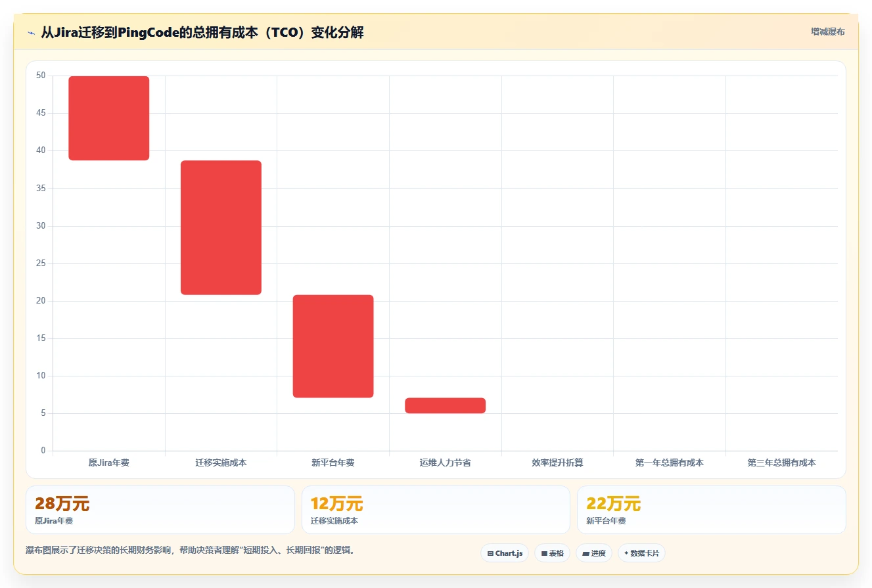The image size is (872, 588).
Task: Select the 进度 tag chip
Action: coord(594,553)
